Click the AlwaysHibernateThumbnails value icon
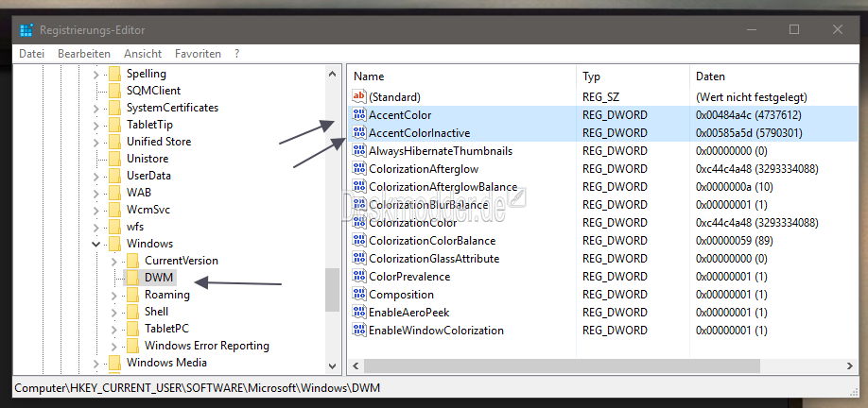Image resolution: width=868 pixels, height=408 pixels. tap(359, 151)
